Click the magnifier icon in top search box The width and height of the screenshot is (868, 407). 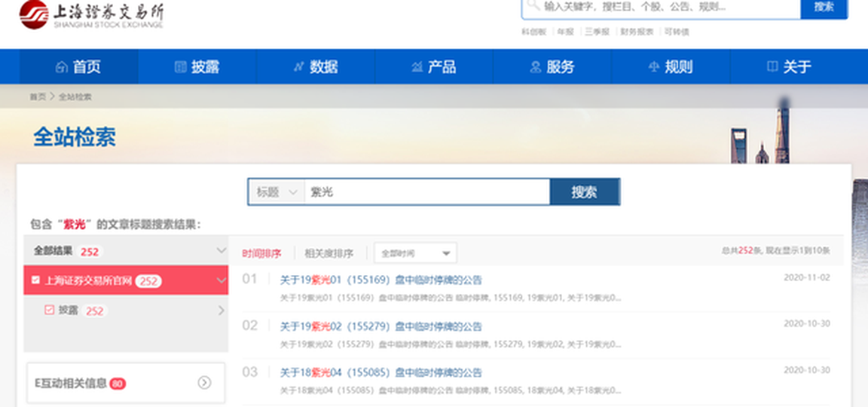coord(533,6)
